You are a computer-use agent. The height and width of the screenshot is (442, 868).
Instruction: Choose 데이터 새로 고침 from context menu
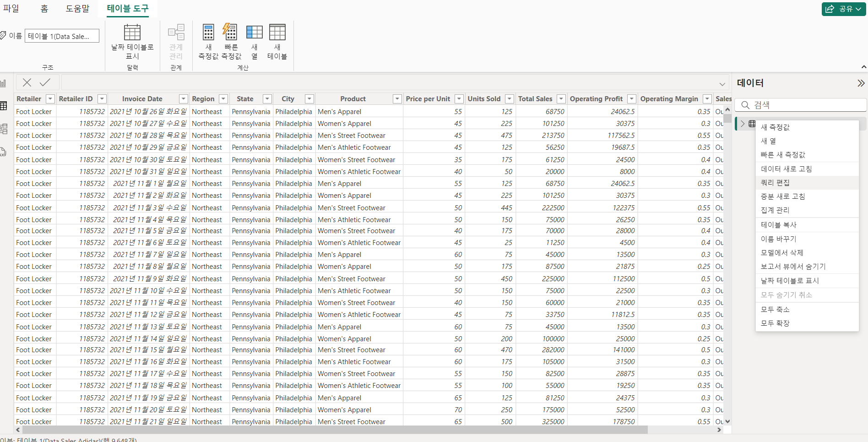pyautogui.click(x=807, y=169)
